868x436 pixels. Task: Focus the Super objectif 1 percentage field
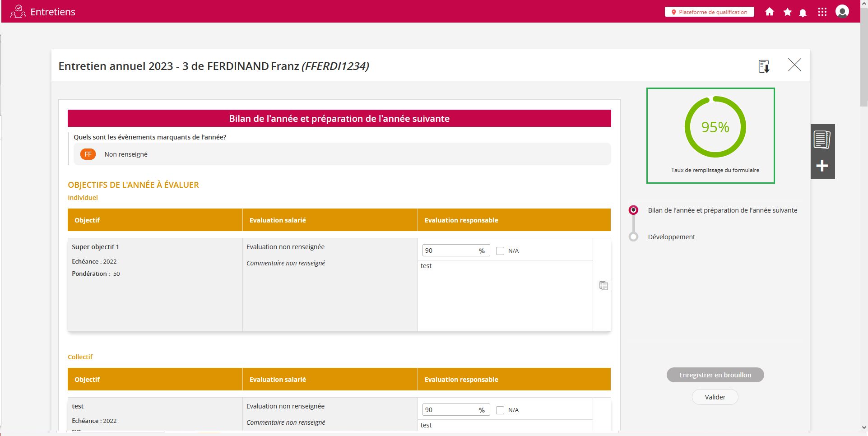[449, 251]
